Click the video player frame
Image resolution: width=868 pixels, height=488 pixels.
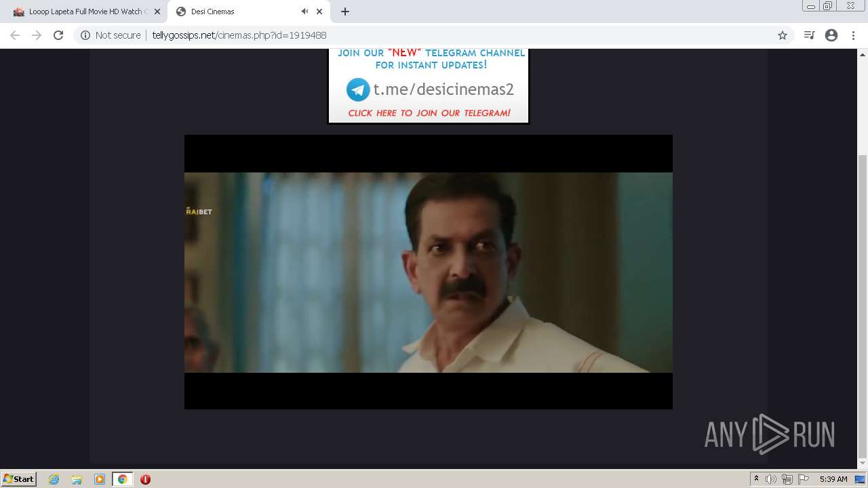tap(429, 272)
